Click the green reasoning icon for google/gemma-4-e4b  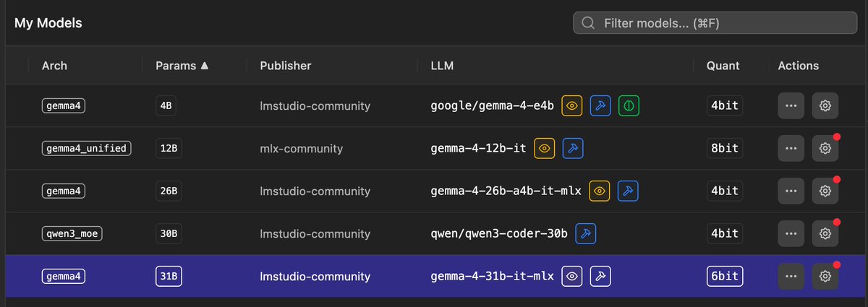(629, 106)
